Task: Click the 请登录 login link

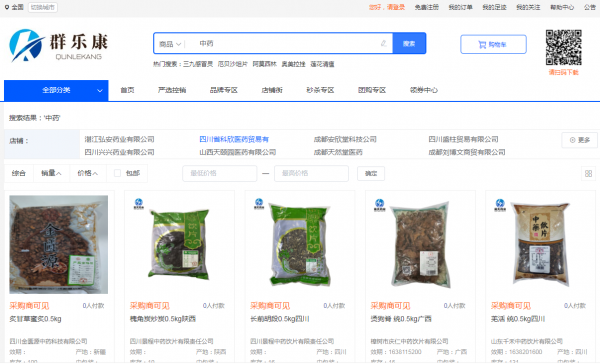Action: click(x=395, y=7)
